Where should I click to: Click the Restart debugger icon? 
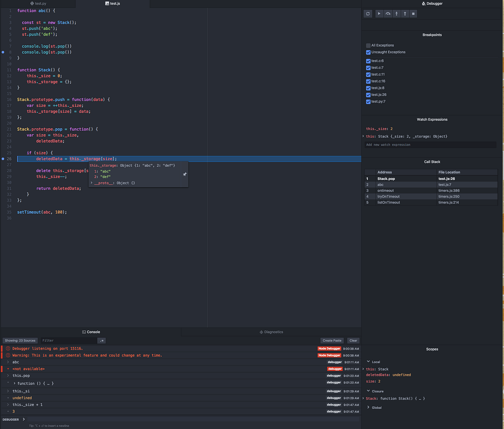[x=367, y=13]
